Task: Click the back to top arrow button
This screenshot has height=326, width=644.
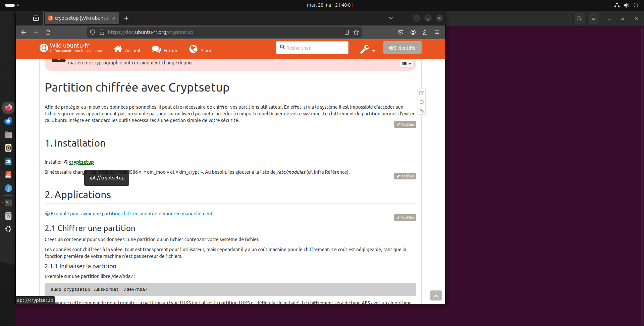Action: [x=436, y=295]
